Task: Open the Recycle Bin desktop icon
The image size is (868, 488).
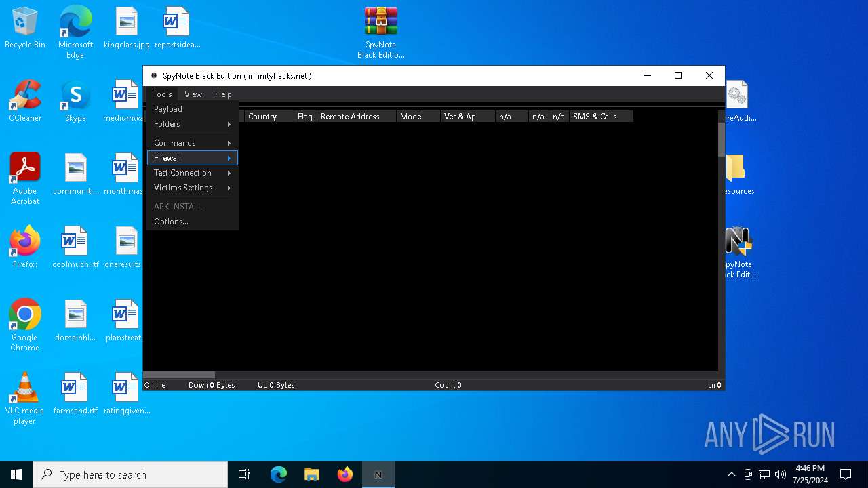Action: click(x=25, y=28)
